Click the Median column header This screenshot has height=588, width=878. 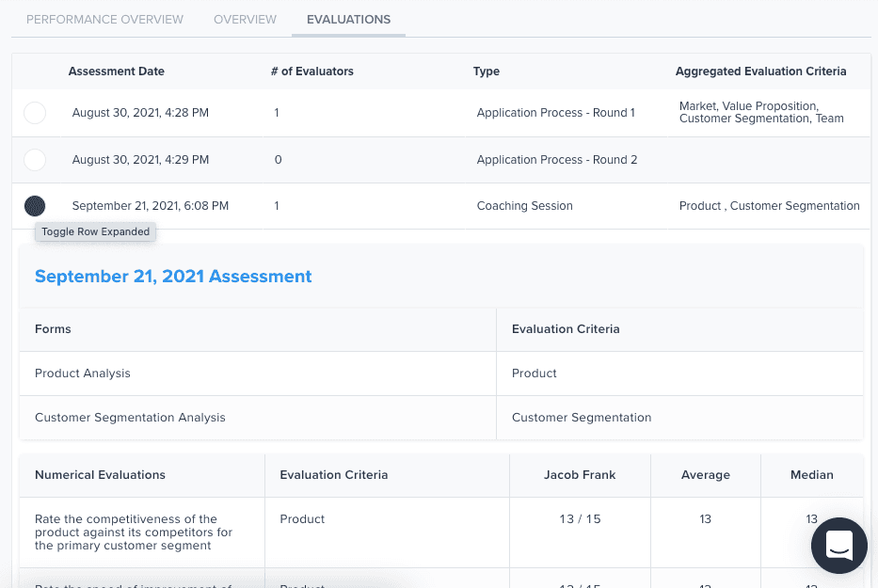812,475
